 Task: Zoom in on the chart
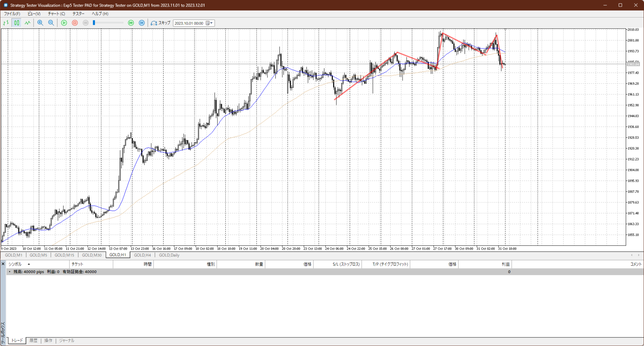40,23
